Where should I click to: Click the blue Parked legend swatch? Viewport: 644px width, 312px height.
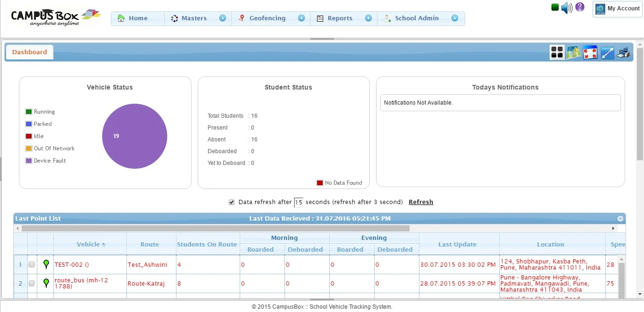[x=29, y=124]
